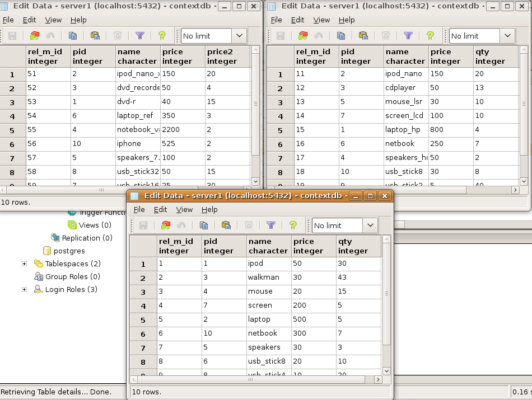Click Delete icon in top-right window toolbar
This screenshot has height=400, width=532.
[386, 36]
